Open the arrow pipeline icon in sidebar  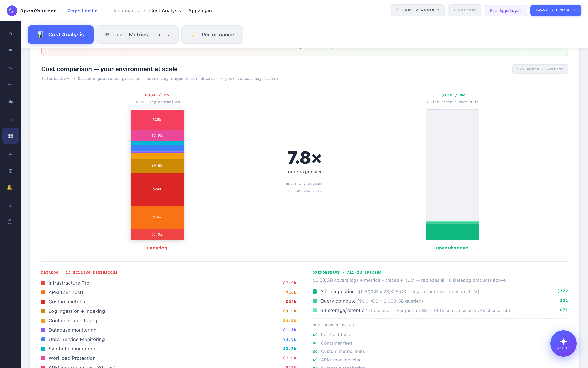click(x=10, y=120)
